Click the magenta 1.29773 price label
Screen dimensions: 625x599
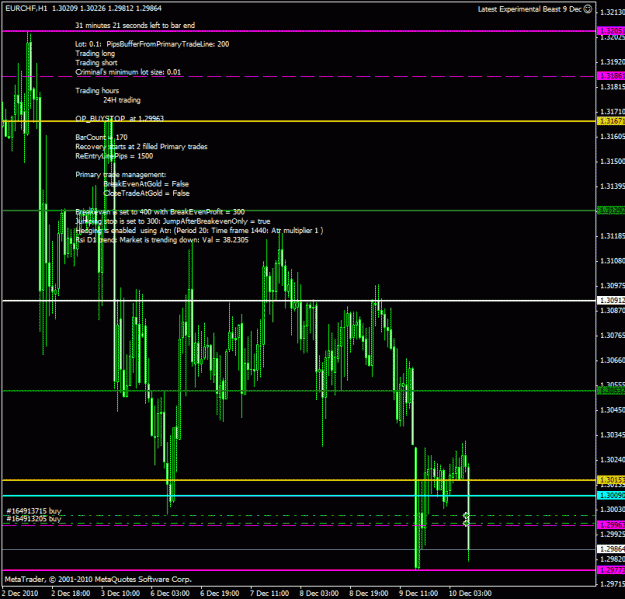(x=611, y=570)
